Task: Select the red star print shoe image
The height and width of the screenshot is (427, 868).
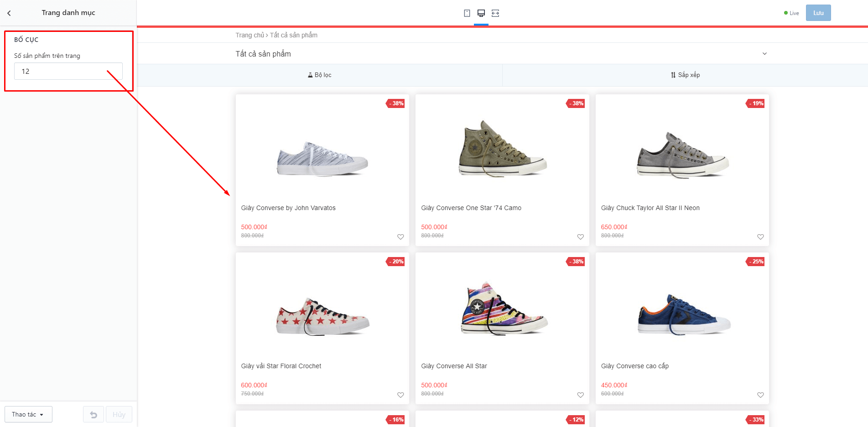Action: [x=322, y=317]
